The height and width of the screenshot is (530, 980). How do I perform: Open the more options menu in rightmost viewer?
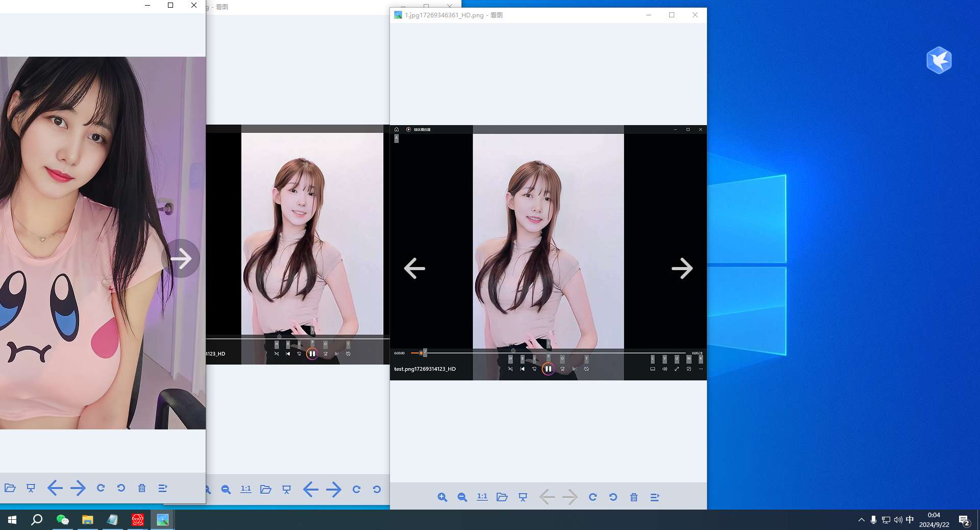(654, 497)
